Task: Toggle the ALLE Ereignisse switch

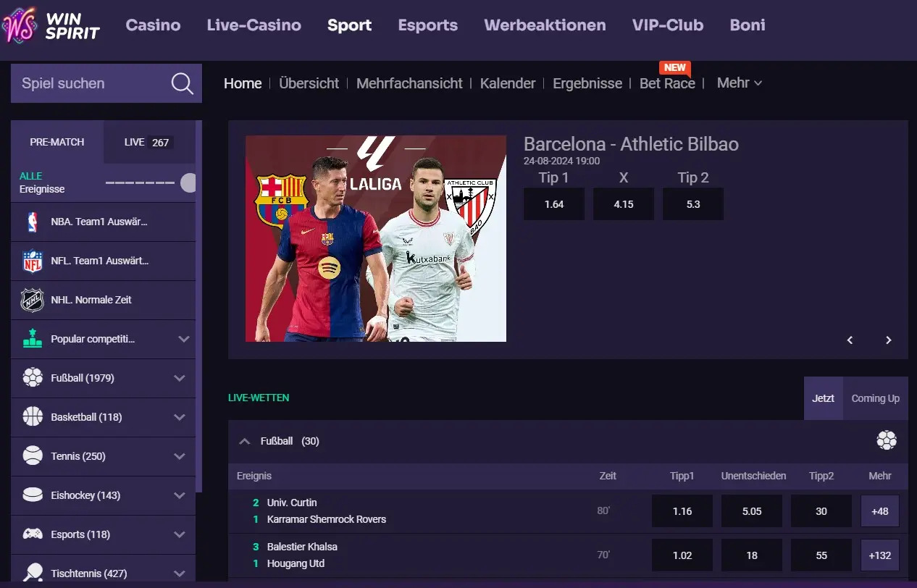Action: (x=151, y=182)
